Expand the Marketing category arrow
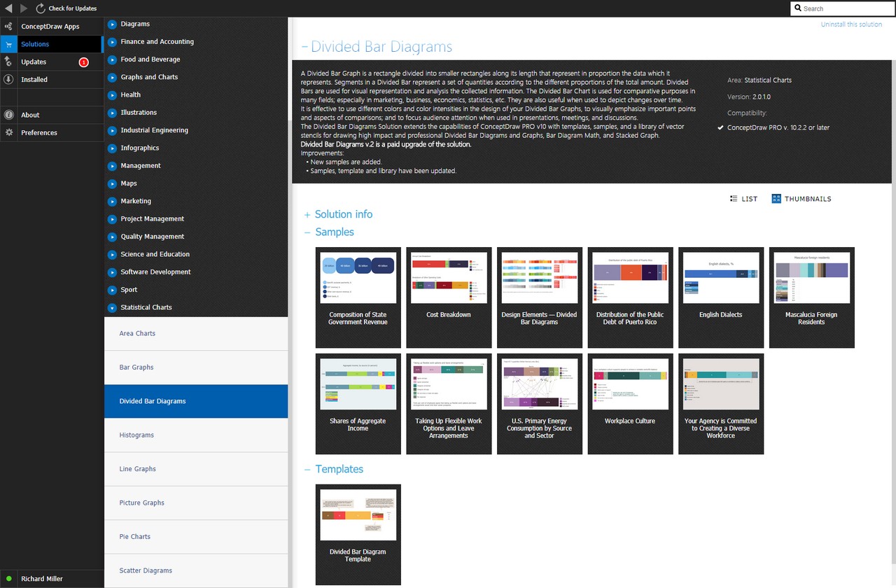 [112, 201]
